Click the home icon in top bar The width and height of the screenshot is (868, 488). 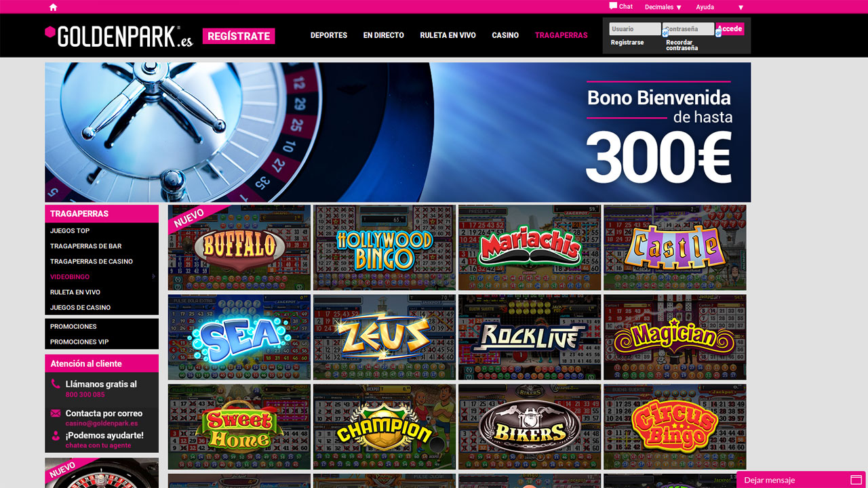[x=53, y=7]
